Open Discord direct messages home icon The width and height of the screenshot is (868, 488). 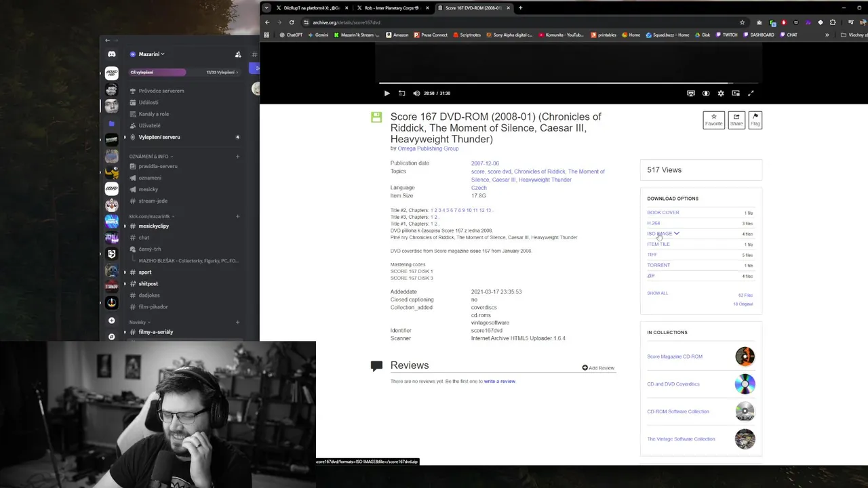112,54
